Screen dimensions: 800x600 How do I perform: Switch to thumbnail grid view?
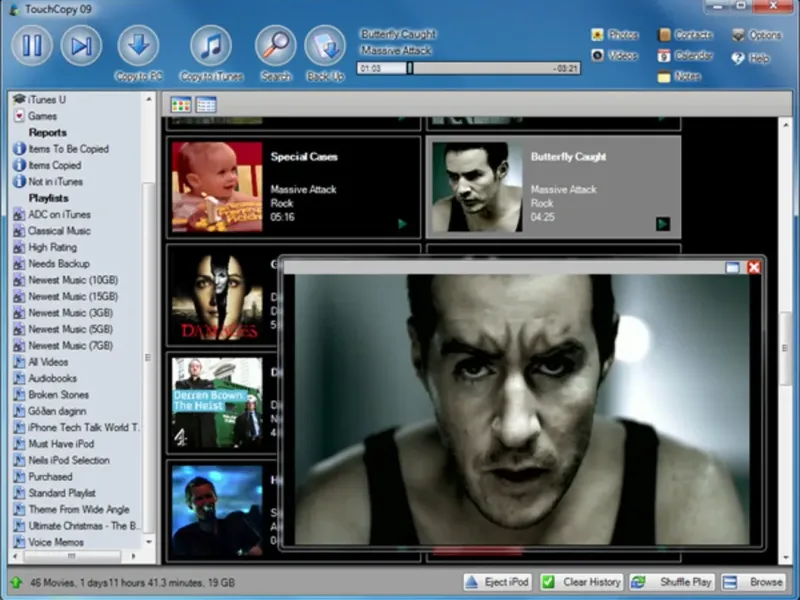click(x=181, y=105)
